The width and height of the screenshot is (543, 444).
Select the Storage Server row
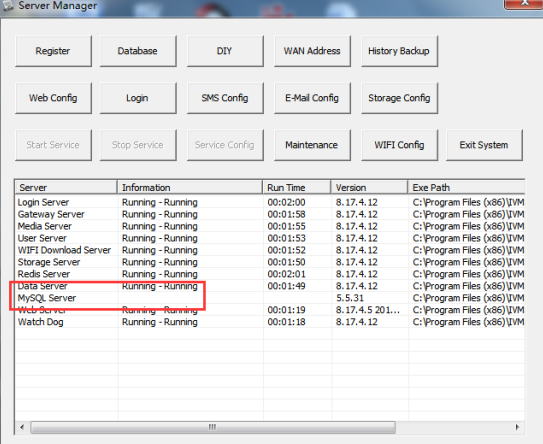[x=270, y=262]
